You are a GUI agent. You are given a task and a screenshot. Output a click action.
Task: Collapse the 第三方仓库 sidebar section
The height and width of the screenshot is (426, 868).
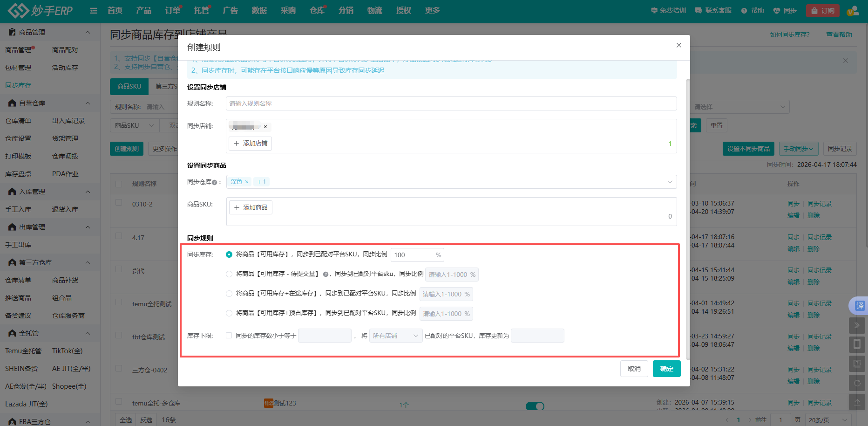[x=88, y=262]
